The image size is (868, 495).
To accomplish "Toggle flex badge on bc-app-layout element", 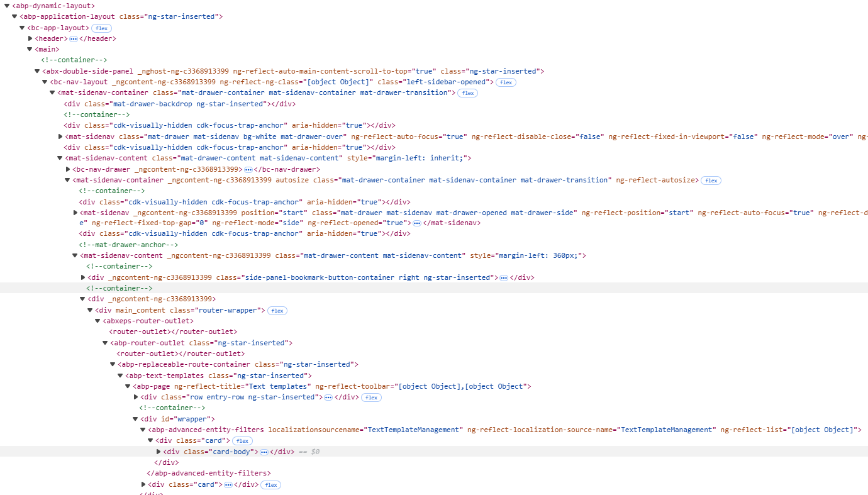I will pos(101,28).
